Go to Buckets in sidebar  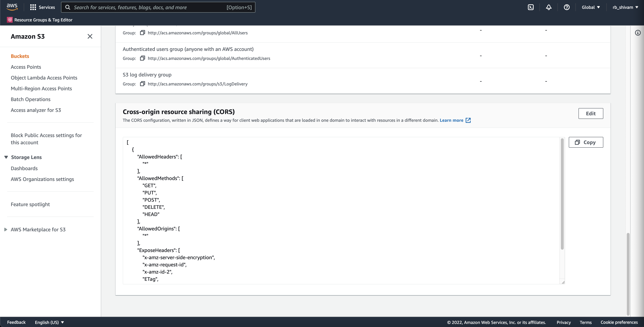click(20, 56)
